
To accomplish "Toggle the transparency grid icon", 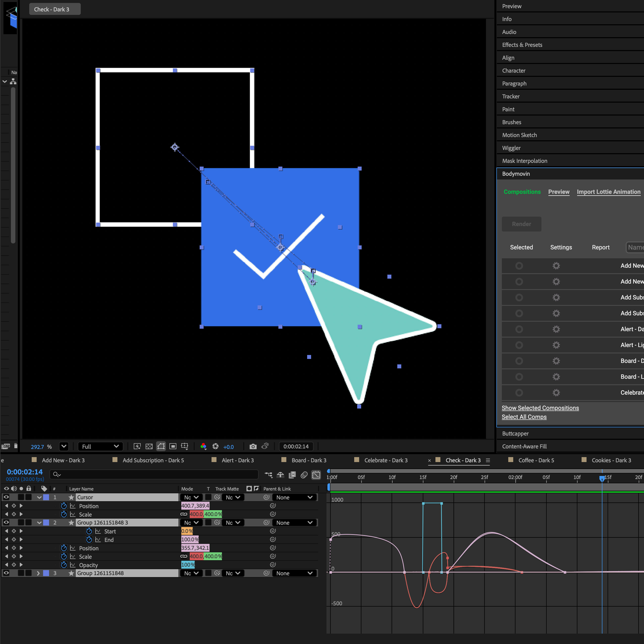I will click(x=149, y=446).
